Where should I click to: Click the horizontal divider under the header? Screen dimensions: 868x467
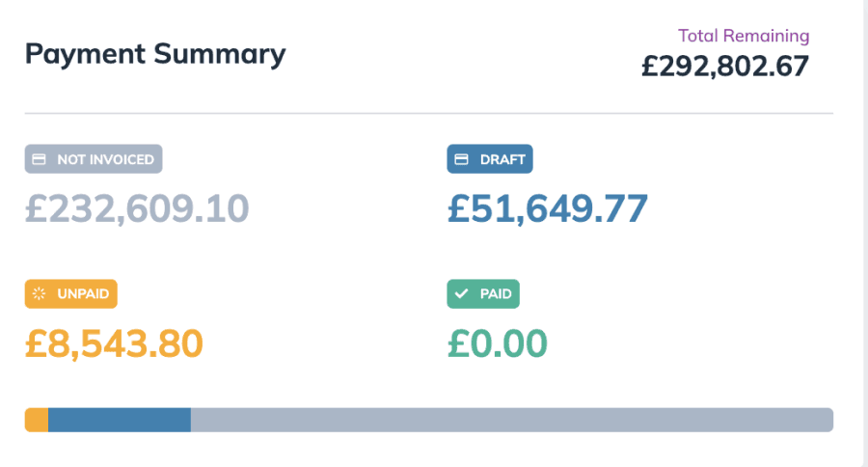429,114
